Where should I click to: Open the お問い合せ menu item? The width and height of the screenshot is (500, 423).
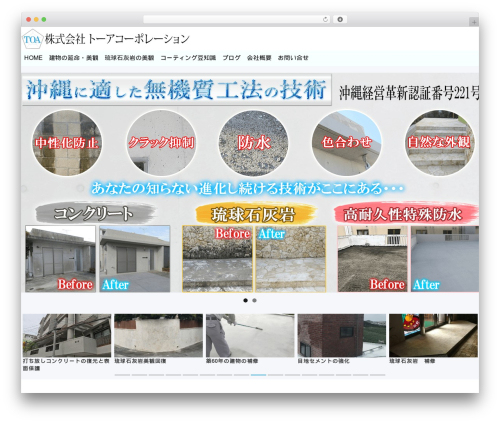(293, 58)
